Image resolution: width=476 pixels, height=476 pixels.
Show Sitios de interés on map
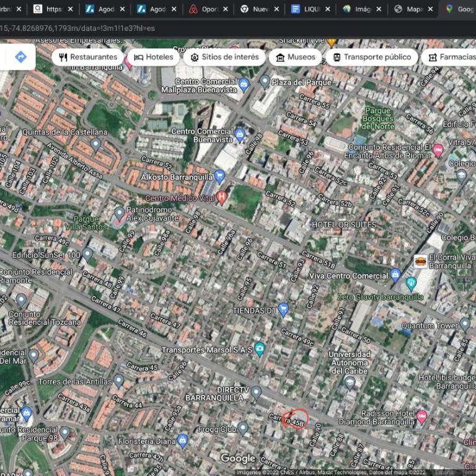224,57
